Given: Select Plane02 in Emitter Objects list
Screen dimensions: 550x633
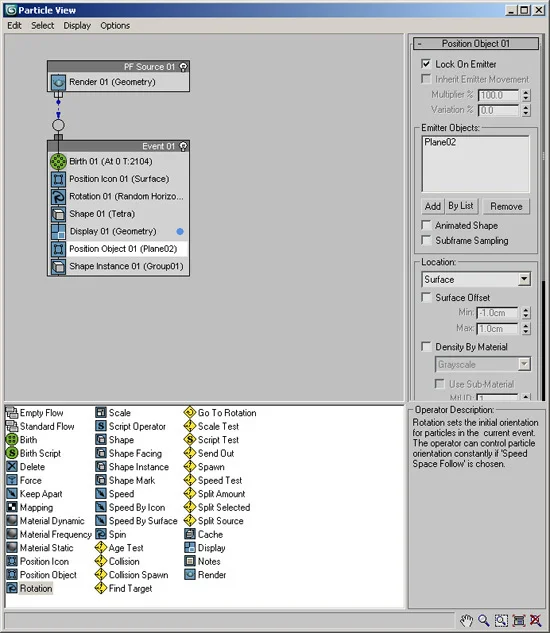Looking at the screenshot, I should pyautogui.click(x=440, y=142).
